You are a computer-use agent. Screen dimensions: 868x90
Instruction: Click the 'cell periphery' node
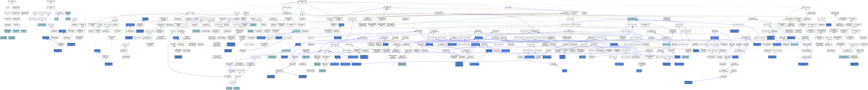coord(42,13)
